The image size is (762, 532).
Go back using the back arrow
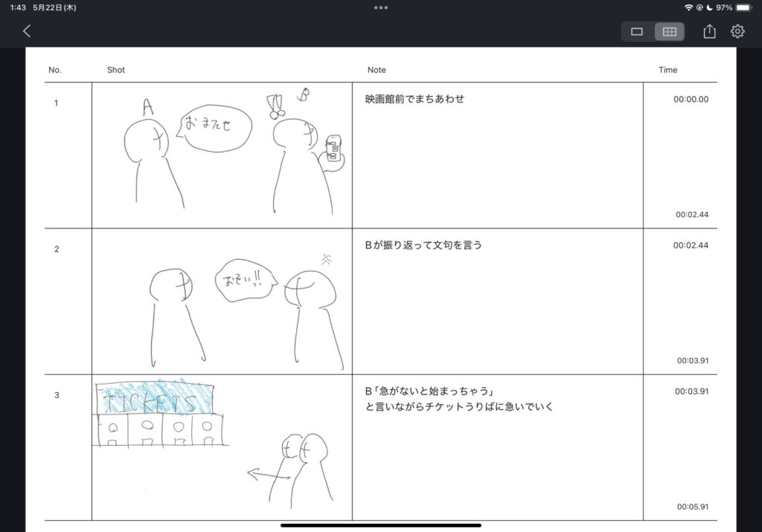click(27, 31)
